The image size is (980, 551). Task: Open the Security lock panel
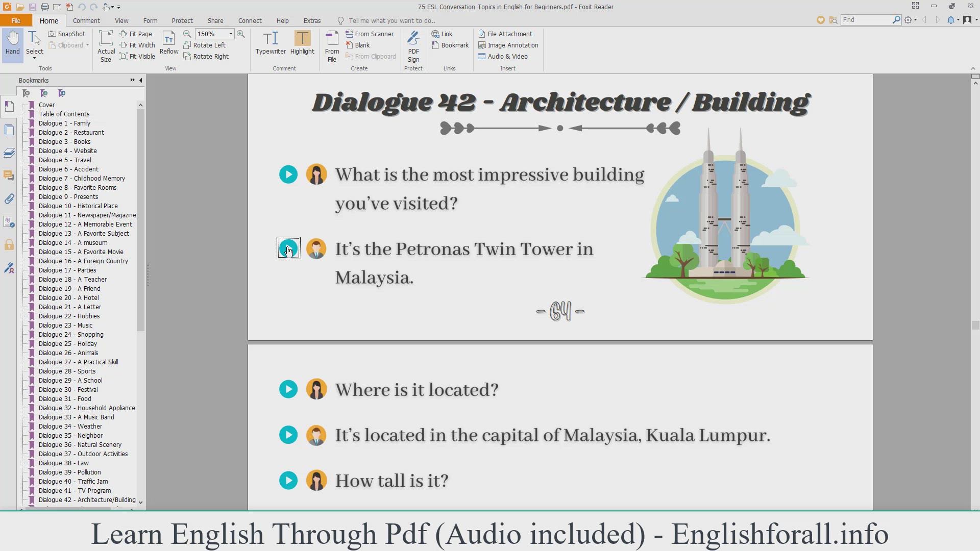[x=9, y=244]
